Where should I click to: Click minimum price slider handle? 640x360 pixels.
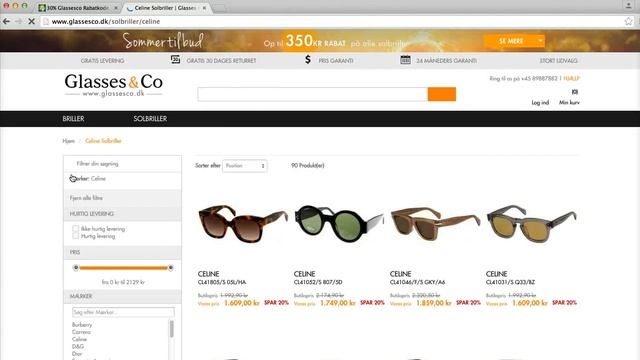tap(76, 268)
